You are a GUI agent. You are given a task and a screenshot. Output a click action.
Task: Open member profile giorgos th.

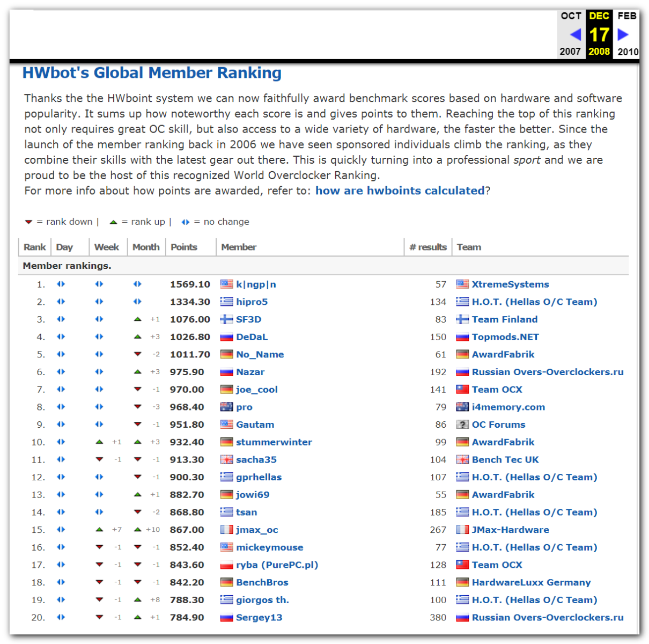click(x=262, y=600)
